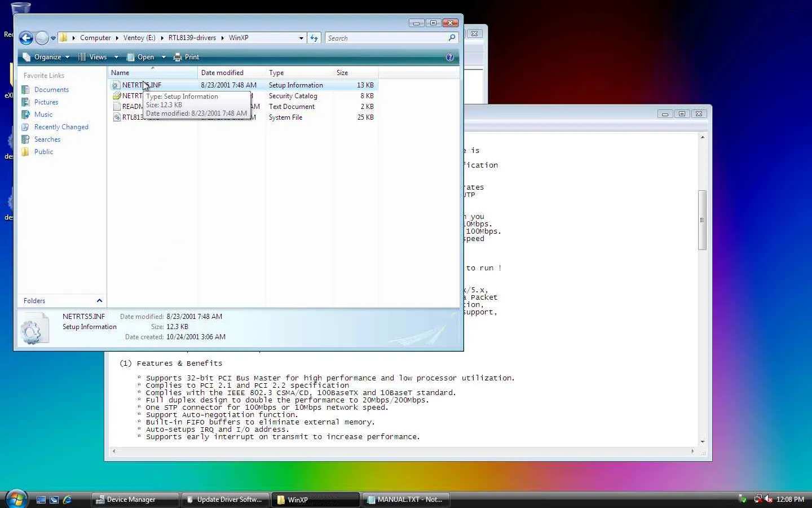
Task: Open Searches in Favorite Links
Action: click(x=47, y=139)
